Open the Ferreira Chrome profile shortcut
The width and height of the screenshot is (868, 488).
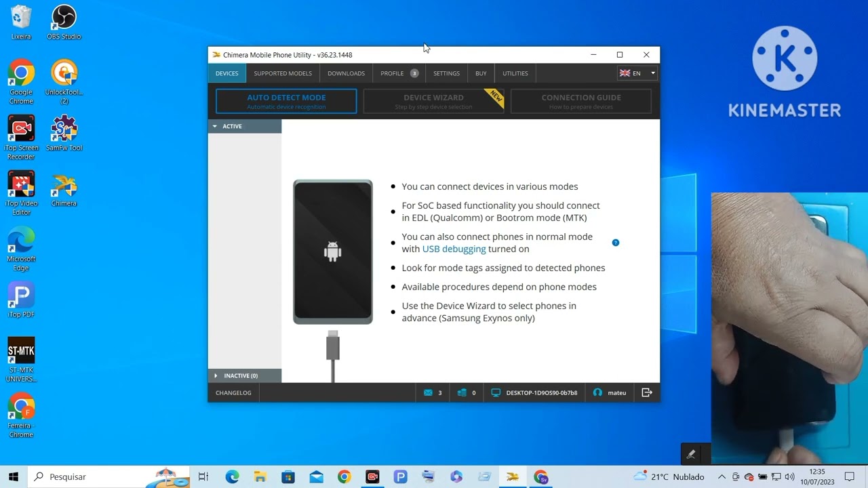pyautogui.click(x=21, y=415)
